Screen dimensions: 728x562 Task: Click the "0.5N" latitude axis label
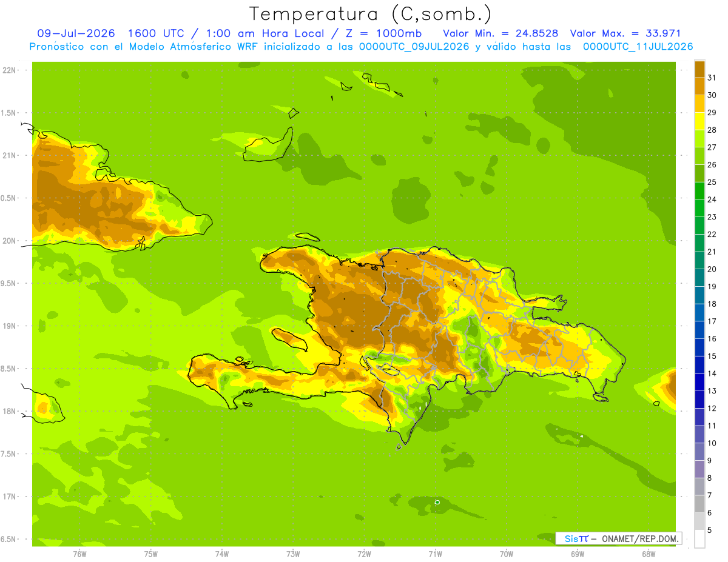[x=8, y=198]
